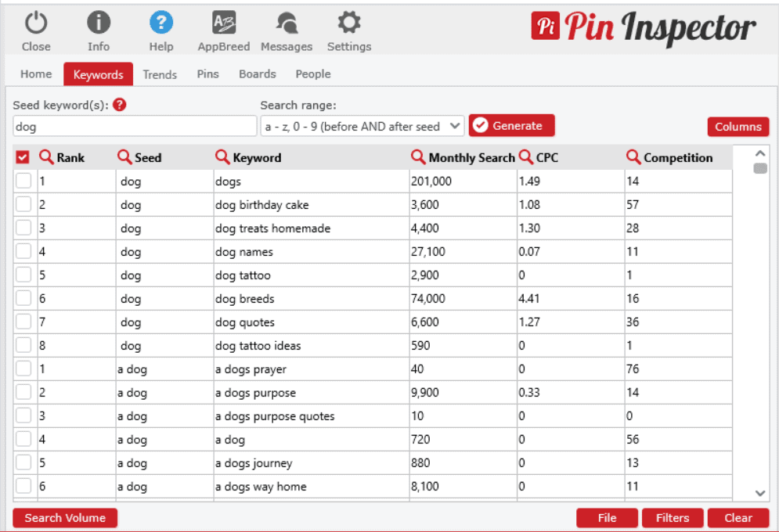The width and height of the screenshot is (779, 532).
Task: Open the Boards tab
Action: [x=257, y=74]
